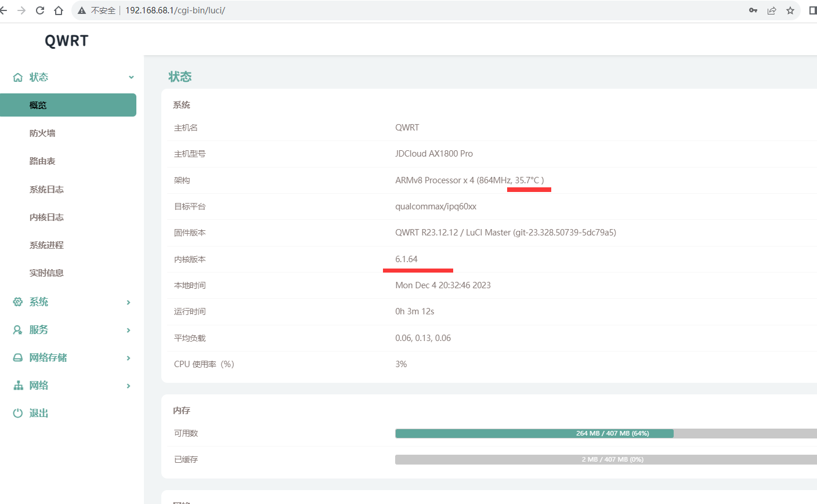Reload the page with browser refresh icon
This screenshot has height=504, width=817.
pos(40,10)
